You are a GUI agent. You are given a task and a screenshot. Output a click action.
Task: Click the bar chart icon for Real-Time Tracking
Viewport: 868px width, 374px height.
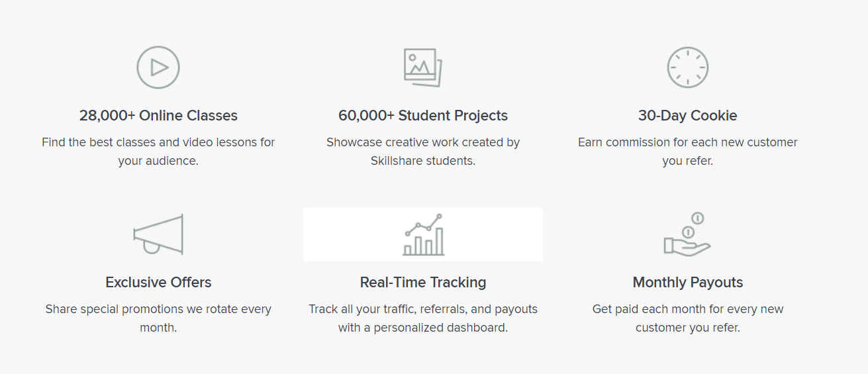(423, 234)
